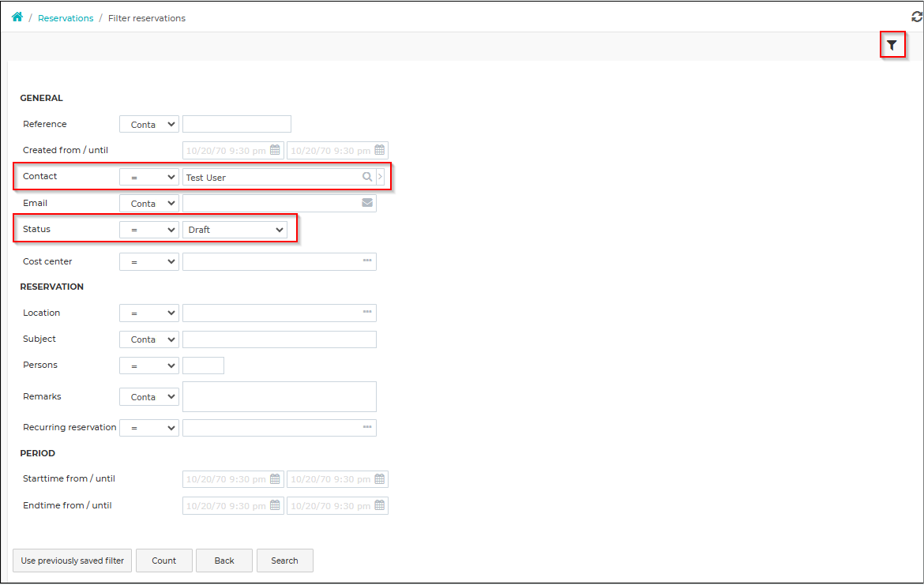Click the Search button
Viewport: 924px width, 585px height.
point(284,561)
